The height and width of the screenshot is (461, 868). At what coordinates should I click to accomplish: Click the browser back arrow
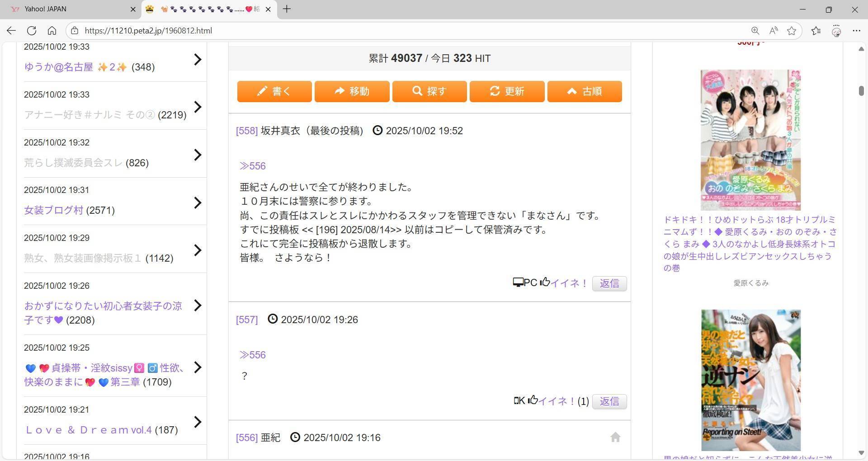point(11,31)
